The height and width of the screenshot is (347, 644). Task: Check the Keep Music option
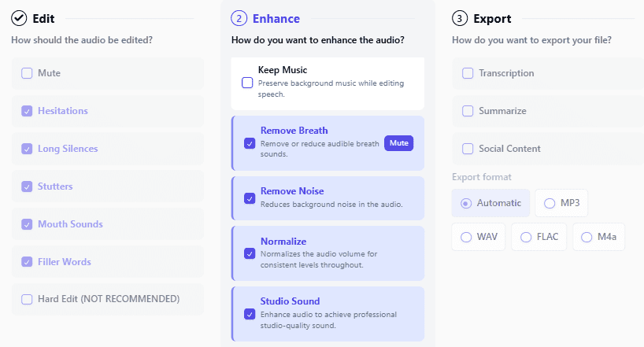(247, 83)
